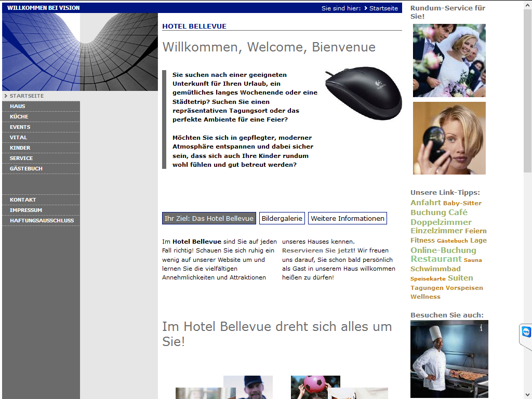View the Haftungsausschluss page
Screen dimensions: 532x399
[x=42, y=220]
